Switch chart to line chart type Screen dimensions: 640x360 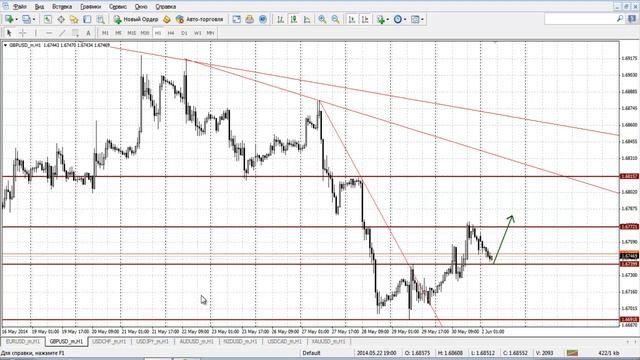[x=307, y=19]
